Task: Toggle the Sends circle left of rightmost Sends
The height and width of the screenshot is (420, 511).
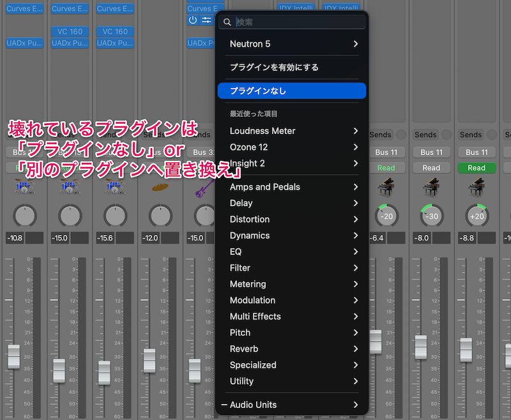Action: (x=492, y=135)
